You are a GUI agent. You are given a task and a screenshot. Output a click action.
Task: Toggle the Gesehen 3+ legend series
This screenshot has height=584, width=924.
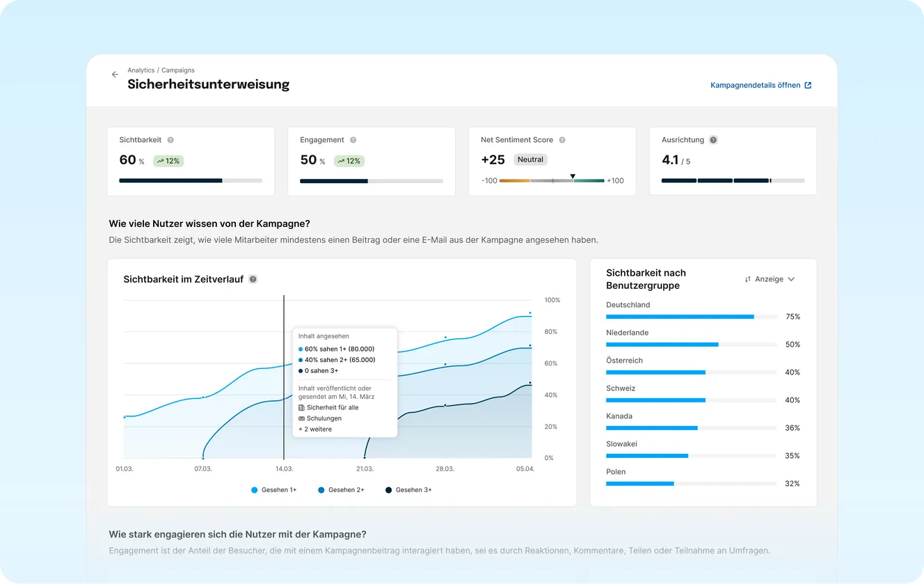[x=408, y=490]
